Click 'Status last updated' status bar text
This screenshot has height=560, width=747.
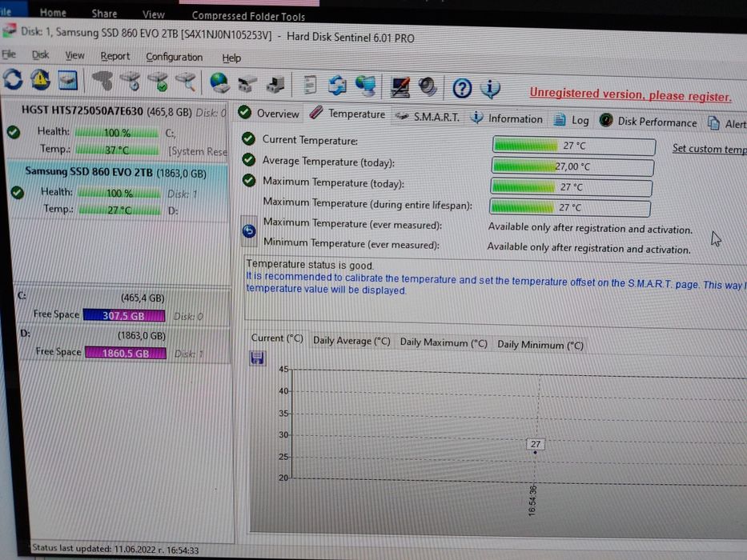(115, 549)
